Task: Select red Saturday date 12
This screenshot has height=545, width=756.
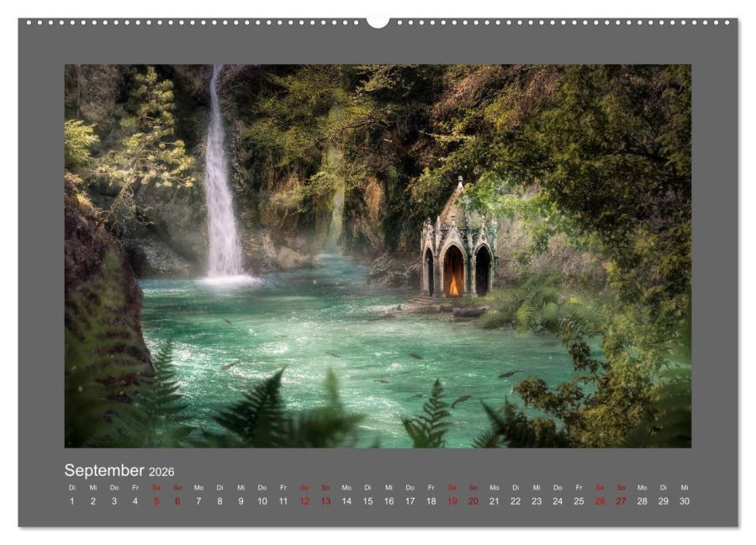Action: tap(304, 501)
